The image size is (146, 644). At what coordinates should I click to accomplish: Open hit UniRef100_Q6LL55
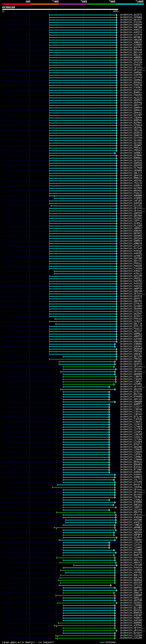pyautogui.click(x=131, y=590)
